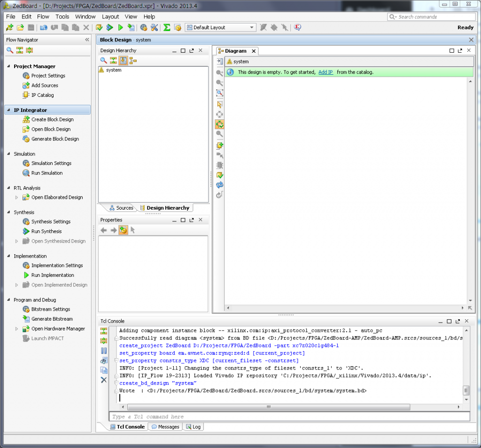Click the search icon in Design Hierarchy
481x448 pixels.
point(104,60)
